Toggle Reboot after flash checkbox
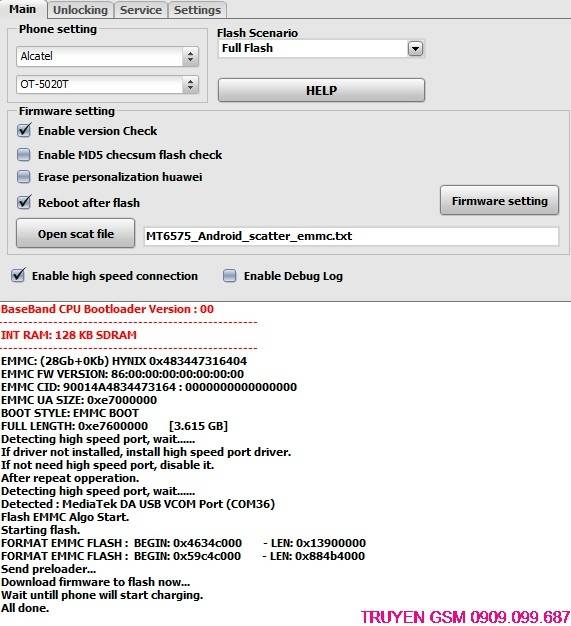This screenshot has height=626, width=571. click(x=24, y=202)
